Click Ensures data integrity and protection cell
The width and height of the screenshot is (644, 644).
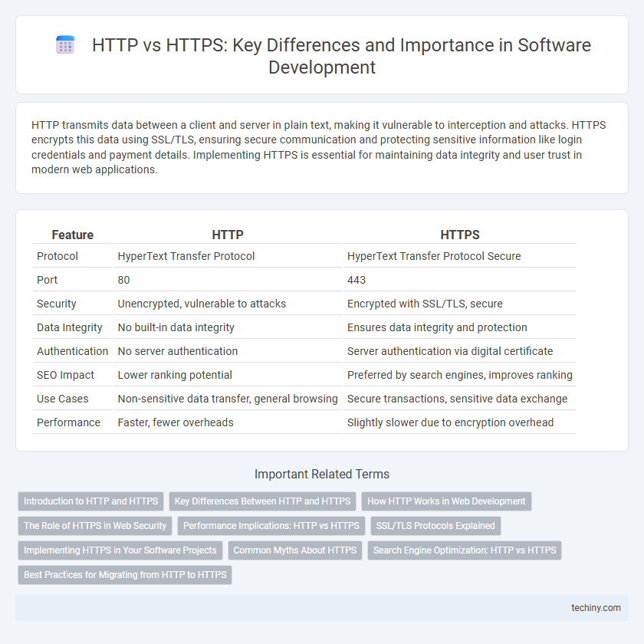coord(460,328)
